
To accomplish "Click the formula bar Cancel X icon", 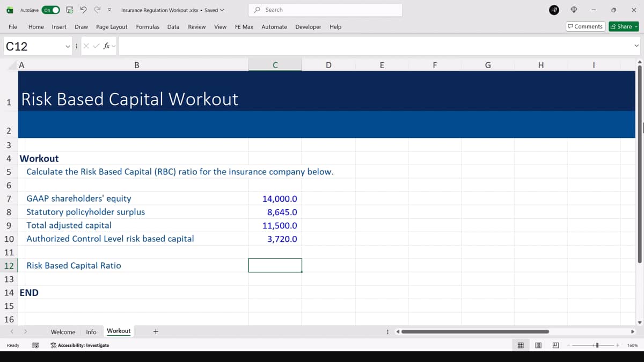I will tap(87, 46).
